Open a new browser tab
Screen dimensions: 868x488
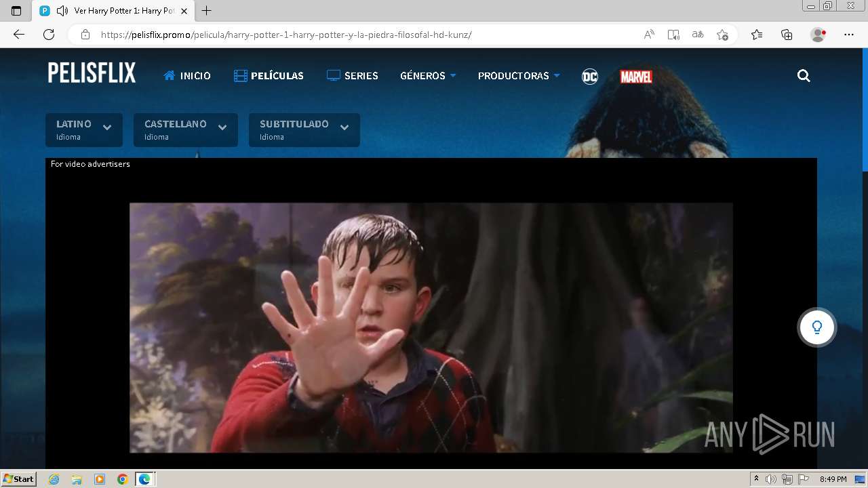pos(207,11)
